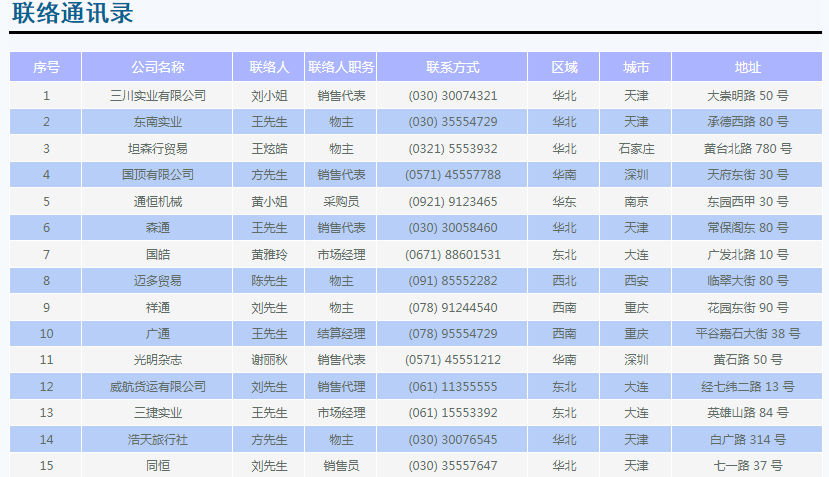Click phone number (078) 95554729
The image size is (829, 477).
pyautogui.click(x=452, y=333)
